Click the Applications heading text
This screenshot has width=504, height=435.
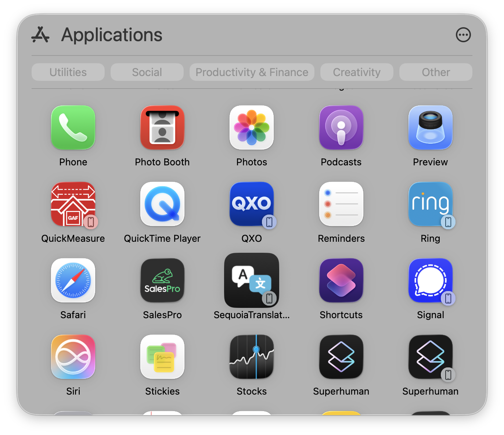point(112,35)
